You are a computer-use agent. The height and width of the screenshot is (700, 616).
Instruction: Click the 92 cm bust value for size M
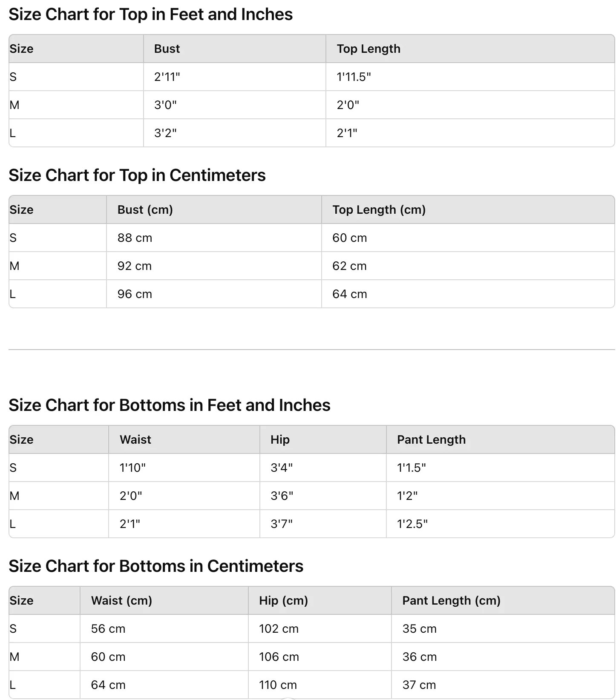pos(214,266)
